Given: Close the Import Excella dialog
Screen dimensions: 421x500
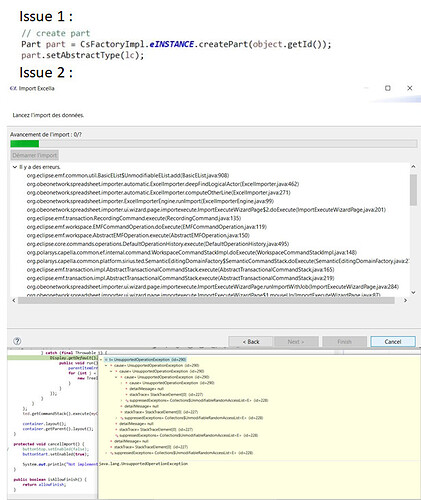Looking at the screenshot, I should [x=410, y=88].
